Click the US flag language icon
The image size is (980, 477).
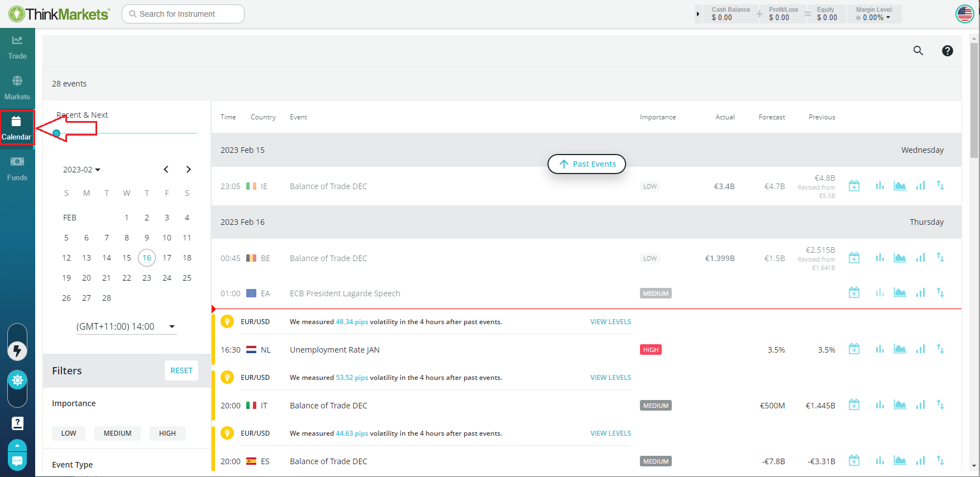click(964, 14)
